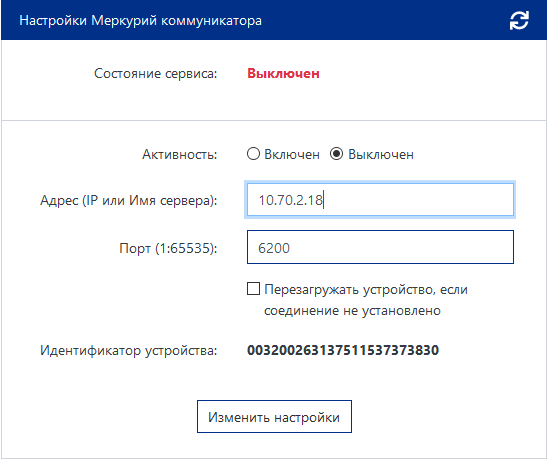Click the device identifier number 0032002631...
The width and height of the screenshot is (548, 461).
(343, 350)
